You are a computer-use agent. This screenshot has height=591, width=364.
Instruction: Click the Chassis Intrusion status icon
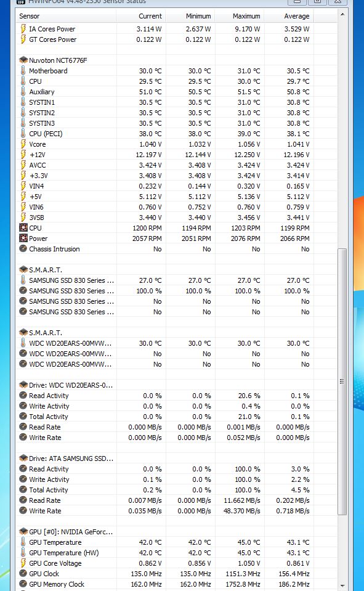[x=23, y=249]
